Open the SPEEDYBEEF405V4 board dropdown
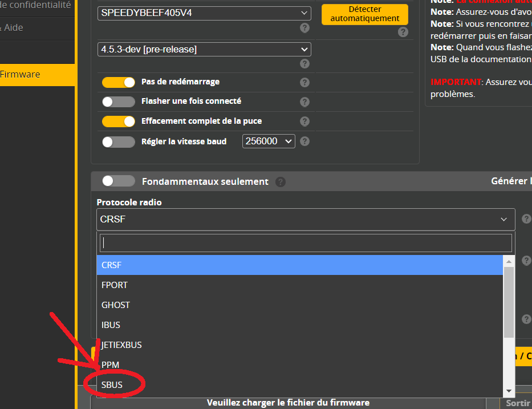The height and width of the screenshot is (409, 532). coord(204,13)
